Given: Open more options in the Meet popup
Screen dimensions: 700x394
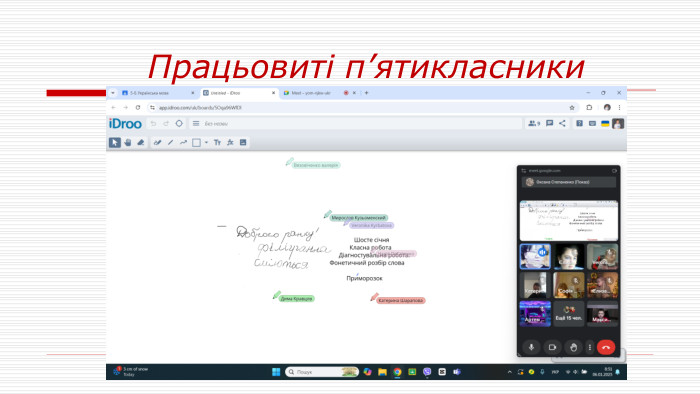Looking at the screenshot, I should point(590,347).
